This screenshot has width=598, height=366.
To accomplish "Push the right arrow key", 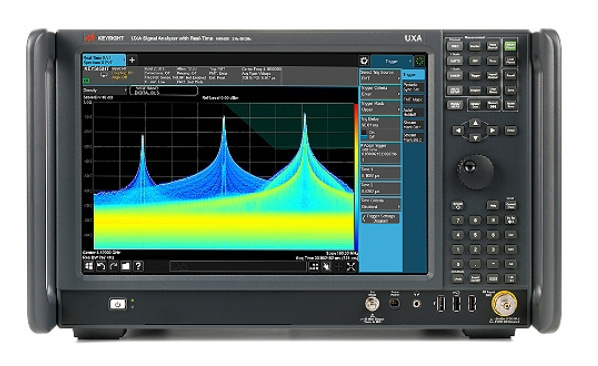I will click(x=492, y=130).
